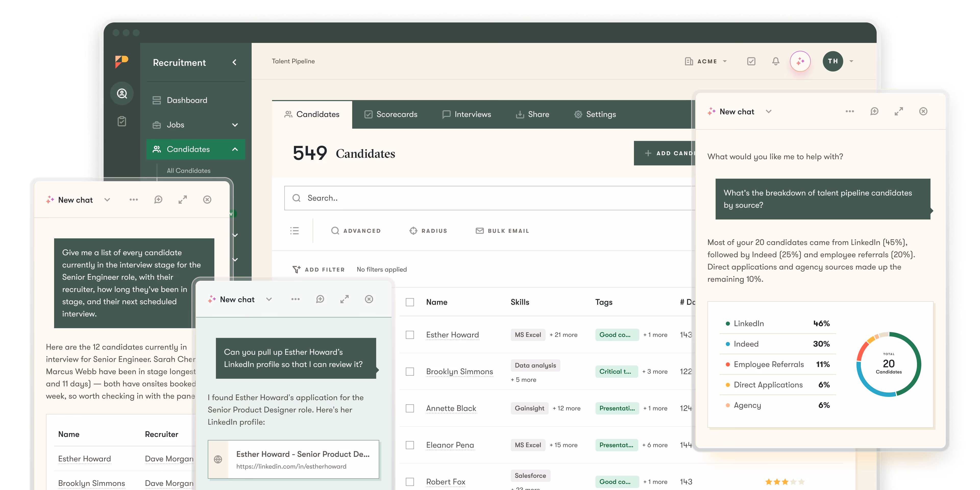Open New chat dropdown in right panel
The height and width of the screenshot is (490, 980).
pyautogui.click(x=768, y=112)
